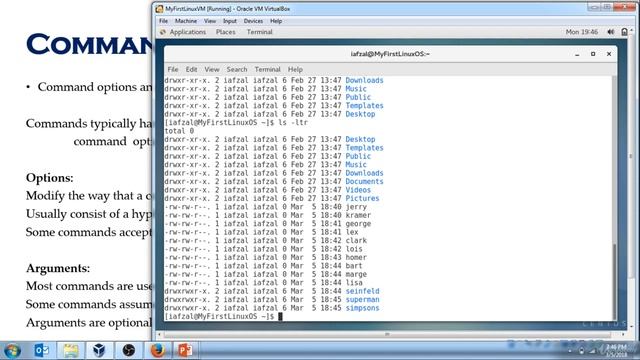Click 'clark' file name in listing
Screen dimensions: 640x360
point(356,240)
